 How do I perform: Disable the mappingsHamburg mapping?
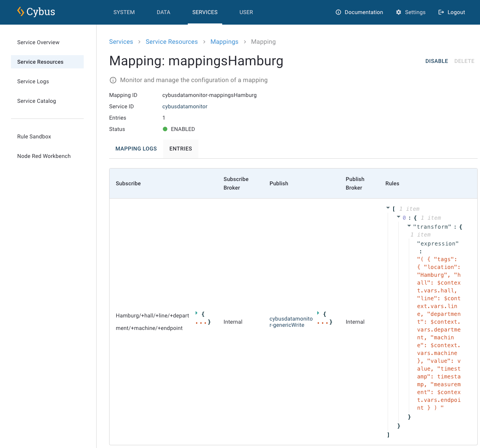pos(437,61)
